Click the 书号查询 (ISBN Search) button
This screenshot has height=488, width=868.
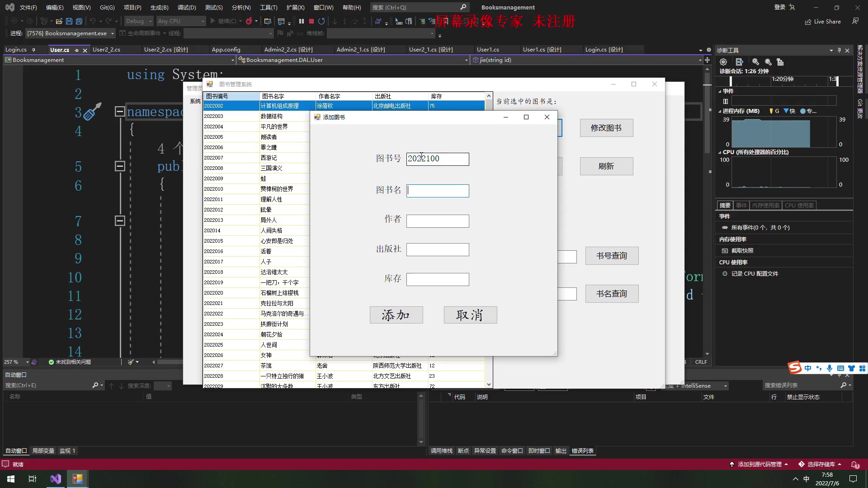click(x=612, y=256)
